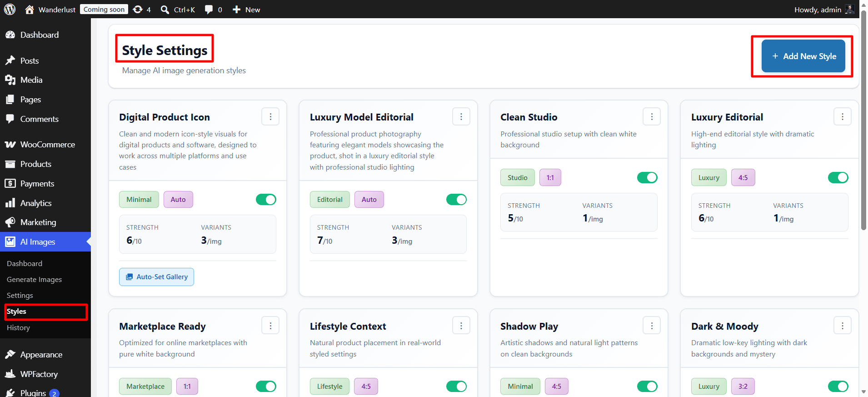The height and width of the screenshot is (397, 868).
Task: Click the scrollbar down arrow
Action: point(863,392)
